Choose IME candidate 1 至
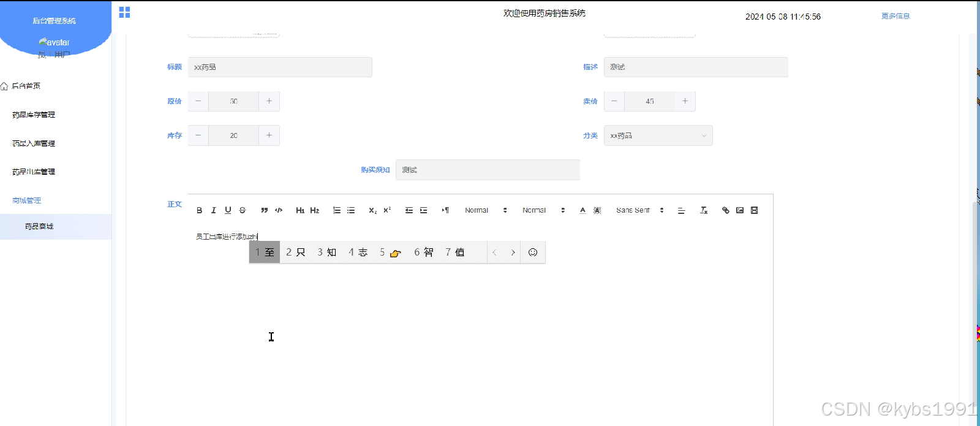 265,252
